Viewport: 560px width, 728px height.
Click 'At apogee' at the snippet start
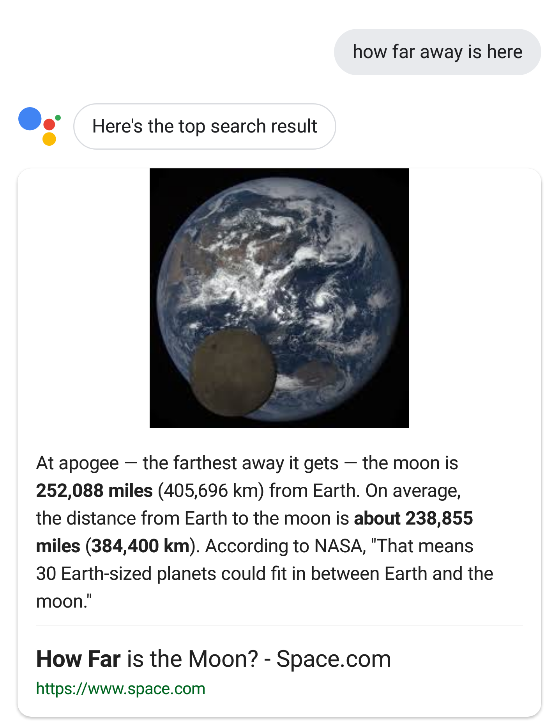coord(78,463)
